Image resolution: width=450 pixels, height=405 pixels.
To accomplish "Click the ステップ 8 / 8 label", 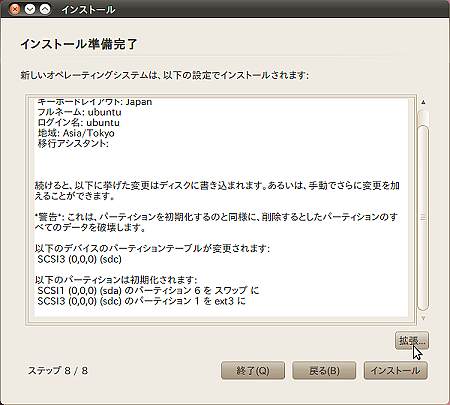I will coord(58,370).
